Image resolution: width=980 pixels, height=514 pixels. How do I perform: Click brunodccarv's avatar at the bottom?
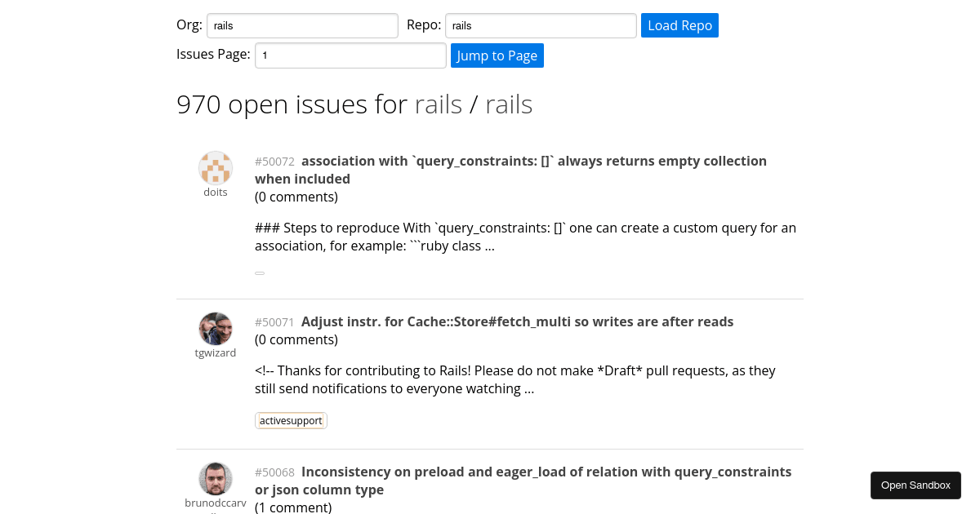(215, 478)
